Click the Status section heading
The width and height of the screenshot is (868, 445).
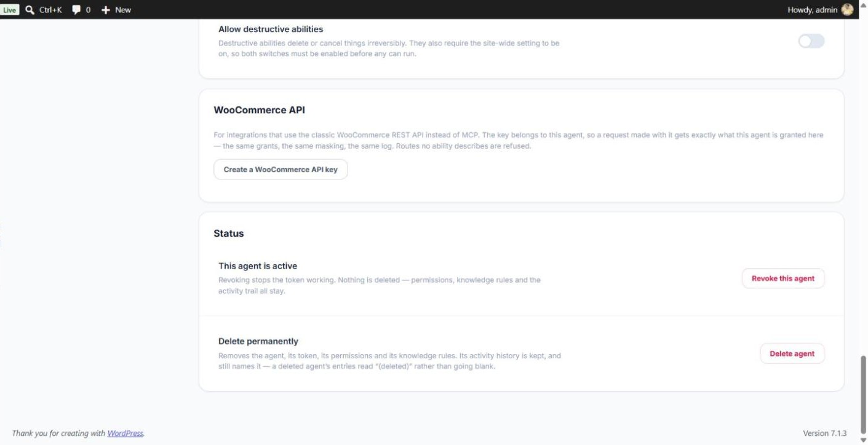pos(229,234)
